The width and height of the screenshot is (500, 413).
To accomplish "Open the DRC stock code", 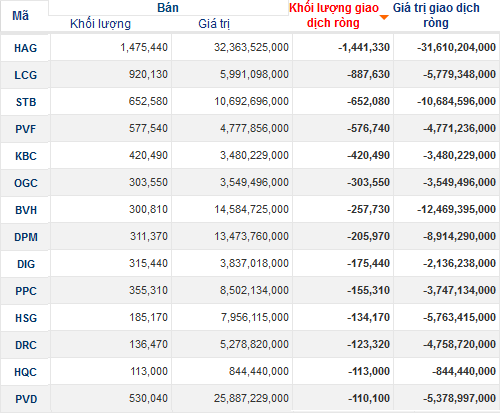I will tap(26, 345).
